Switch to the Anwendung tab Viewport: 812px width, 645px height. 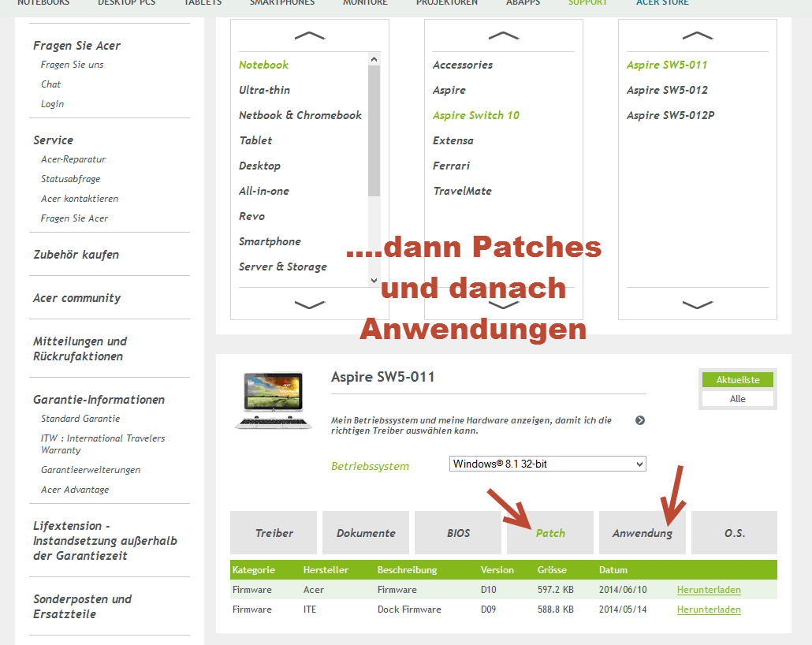(x=643, y=532)
